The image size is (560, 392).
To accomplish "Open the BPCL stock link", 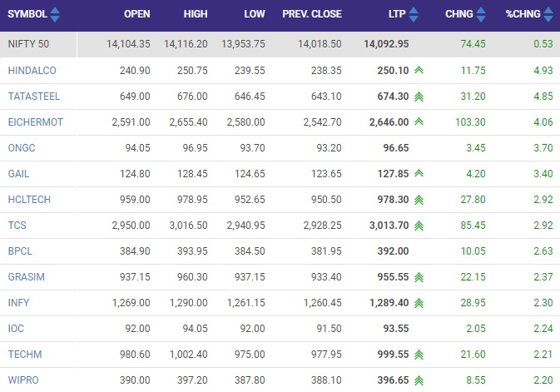I will tap(20, 251).
